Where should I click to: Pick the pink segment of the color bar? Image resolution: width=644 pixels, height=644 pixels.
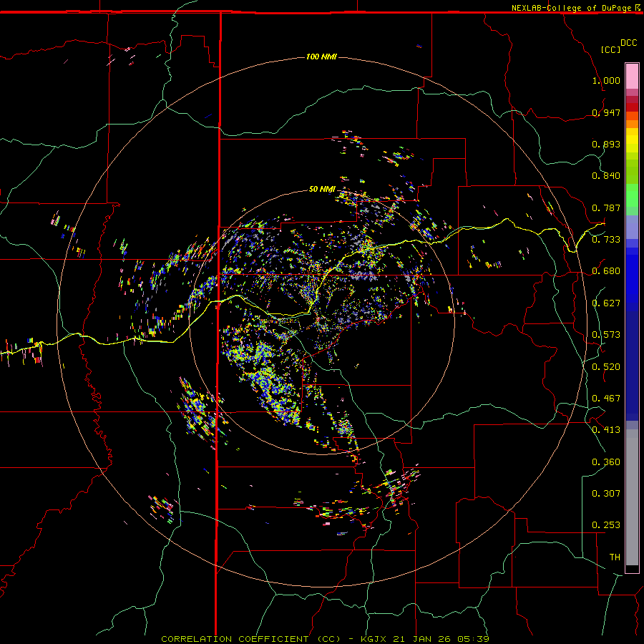(x=632, y=76)
